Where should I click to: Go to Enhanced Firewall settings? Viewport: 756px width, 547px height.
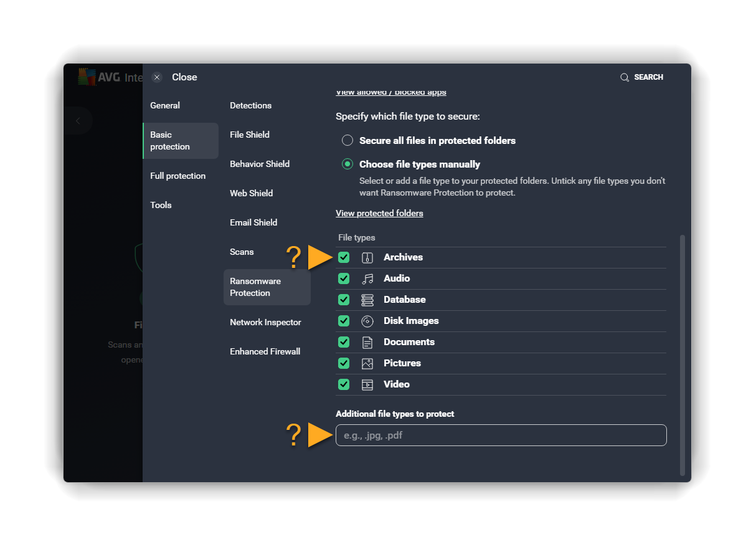265,351
